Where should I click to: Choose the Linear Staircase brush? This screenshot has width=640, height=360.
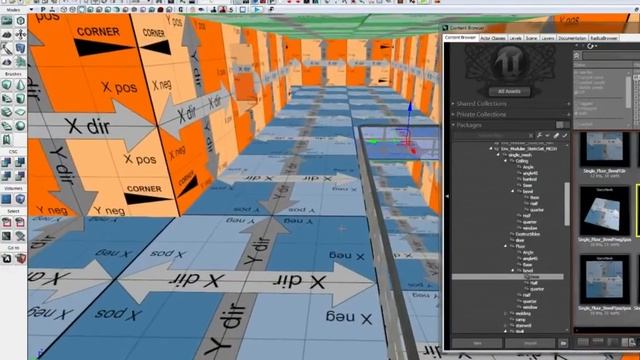click(7, 112)
